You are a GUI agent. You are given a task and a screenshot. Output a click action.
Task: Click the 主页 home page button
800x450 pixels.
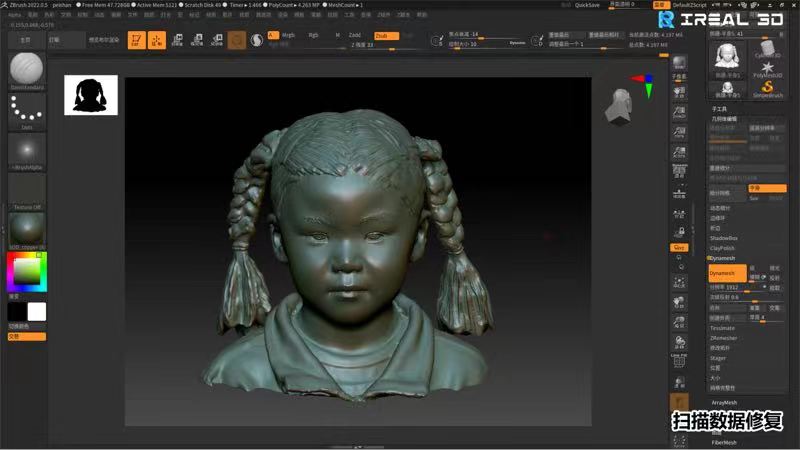click(26, 40)
